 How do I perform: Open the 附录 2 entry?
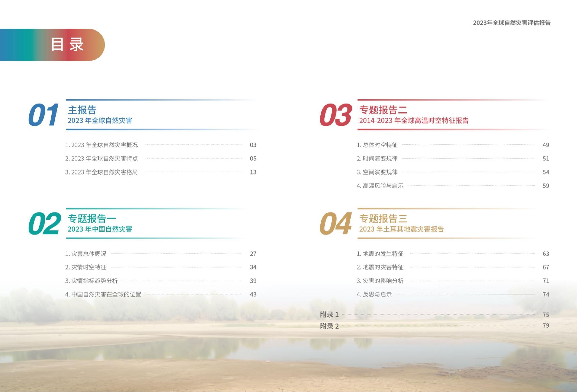329,326
